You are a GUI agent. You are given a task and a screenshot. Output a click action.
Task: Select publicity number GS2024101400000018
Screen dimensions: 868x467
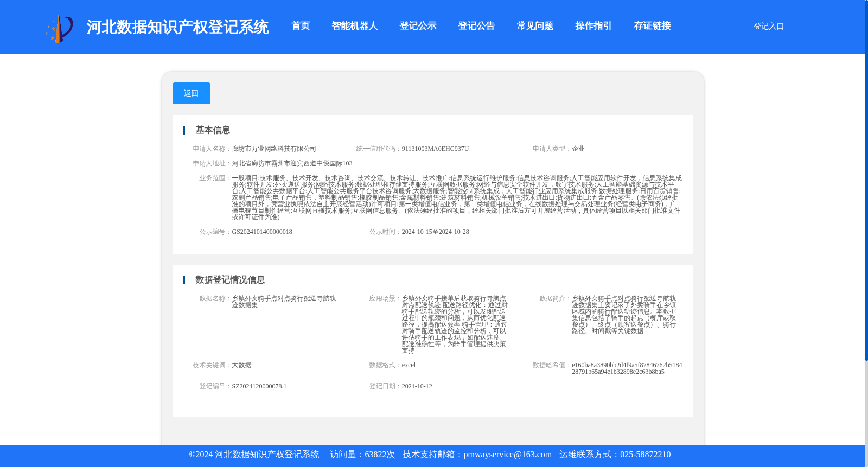tap(262, 232)
